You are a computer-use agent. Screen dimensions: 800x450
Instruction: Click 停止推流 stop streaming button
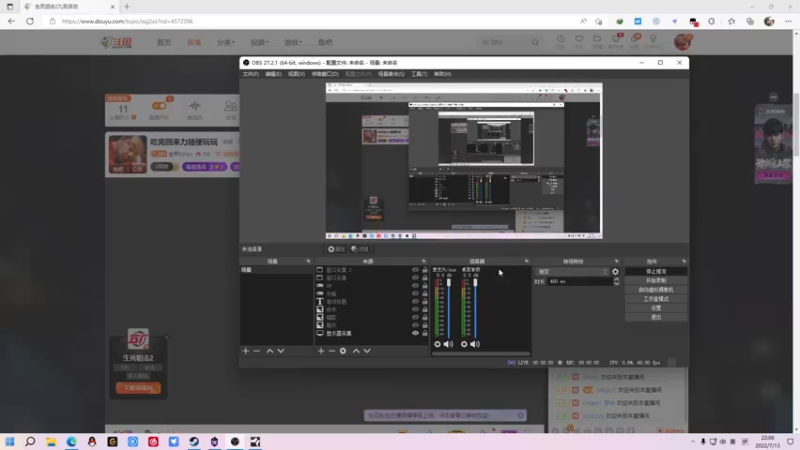click(x=656, y=271)
